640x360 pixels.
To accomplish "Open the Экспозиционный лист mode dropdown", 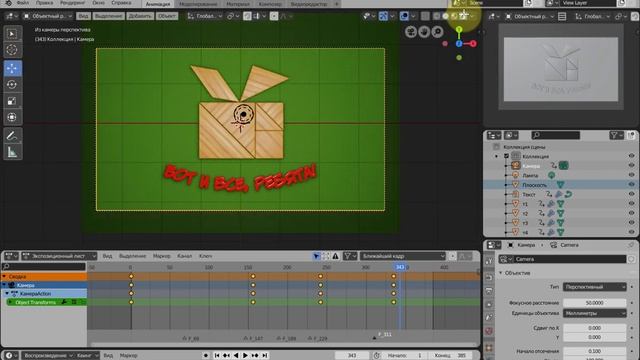I will (x=59, y=256).
